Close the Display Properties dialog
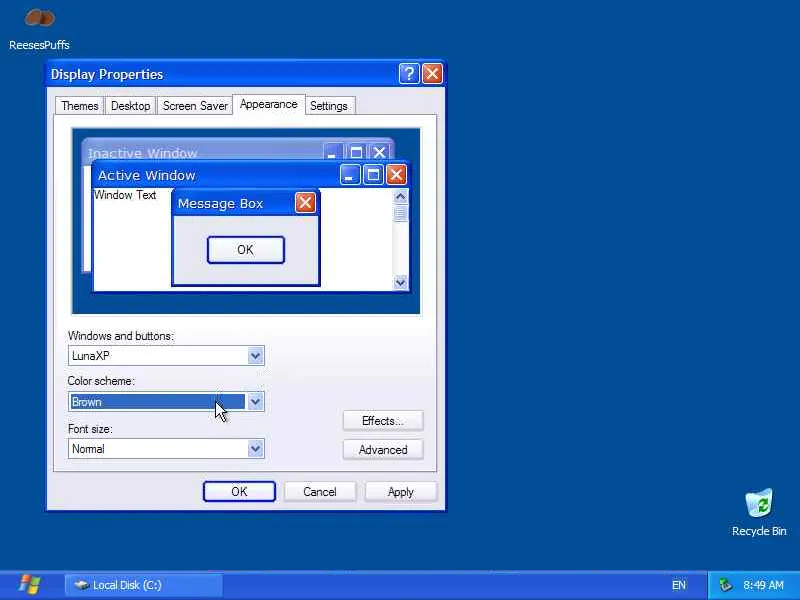The height and width of the screenshot is (600, 800). click(x=432, y=74)
